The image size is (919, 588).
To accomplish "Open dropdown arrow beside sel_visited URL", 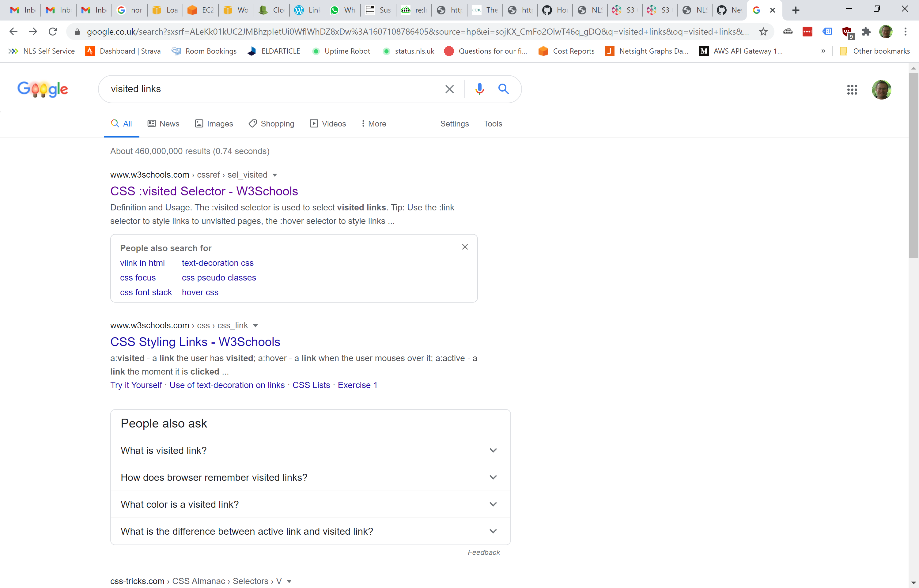I will coord(274,175).
